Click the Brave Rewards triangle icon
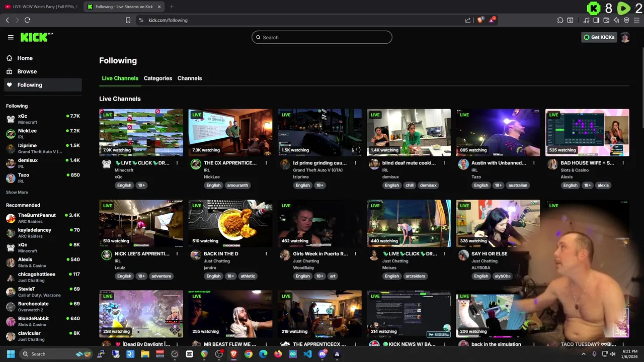Image resolution: width=644 pixels, height=362 pixels. coord(492,20)
